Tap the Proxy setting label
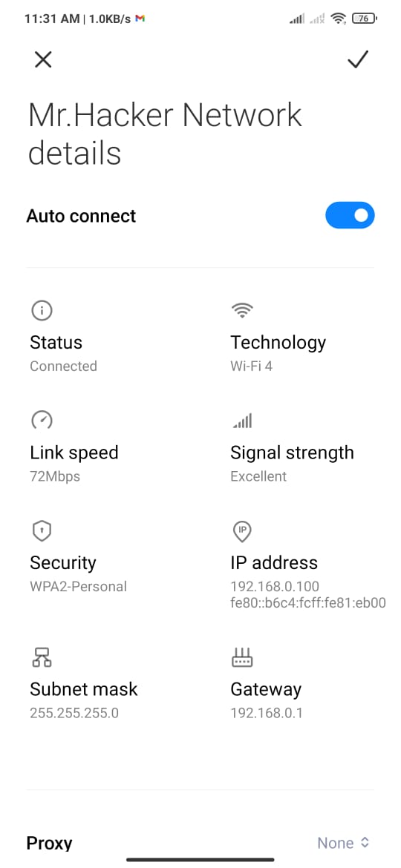The width and height of the screenshot is (401, 868). point(49,843)
